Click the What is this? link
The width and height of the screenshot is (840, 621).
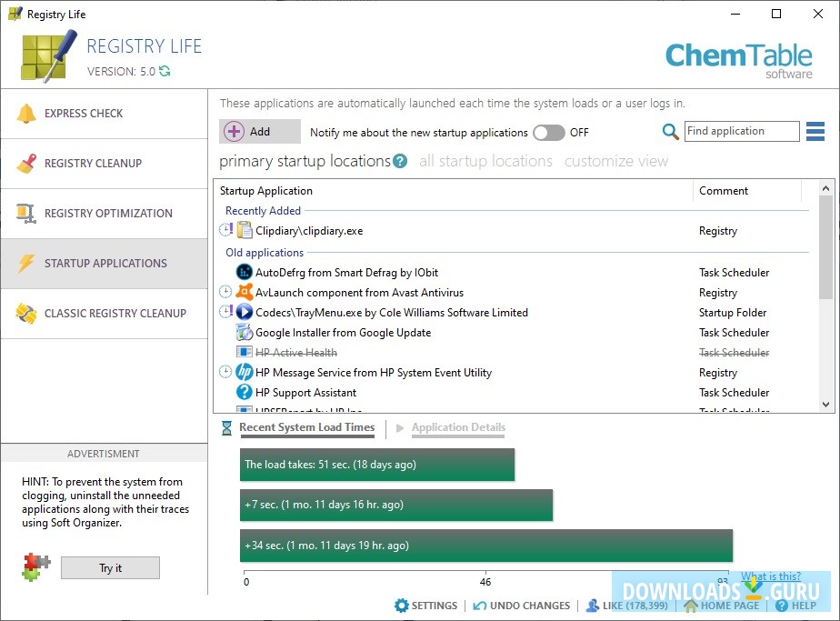click(770, 576)
